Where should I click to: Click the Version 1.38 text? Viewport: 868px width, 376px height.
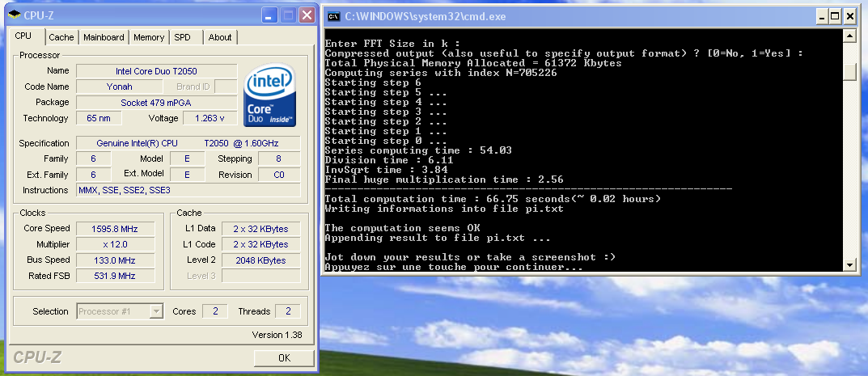point(277,335)
